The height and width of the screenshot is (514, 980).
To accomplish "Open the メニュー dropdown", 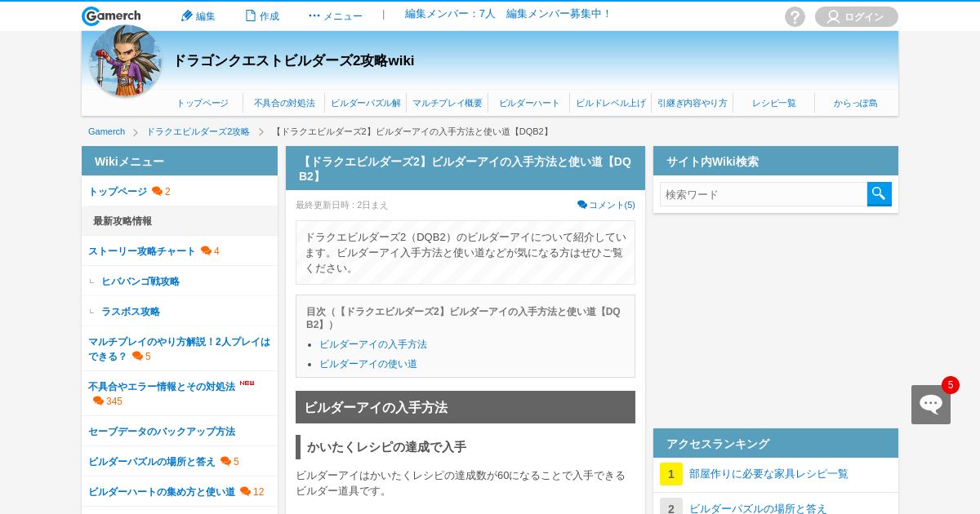I will click(335, 16).
